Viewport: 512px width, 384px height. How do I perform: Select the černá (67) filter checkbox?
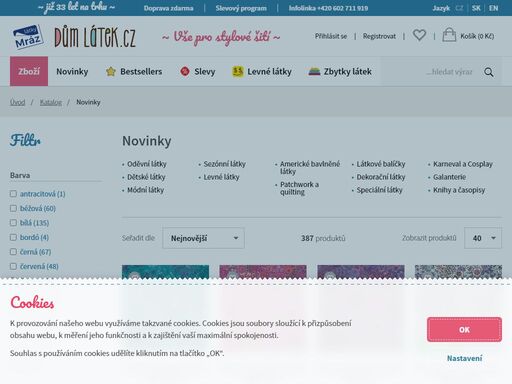pos(13,252)
